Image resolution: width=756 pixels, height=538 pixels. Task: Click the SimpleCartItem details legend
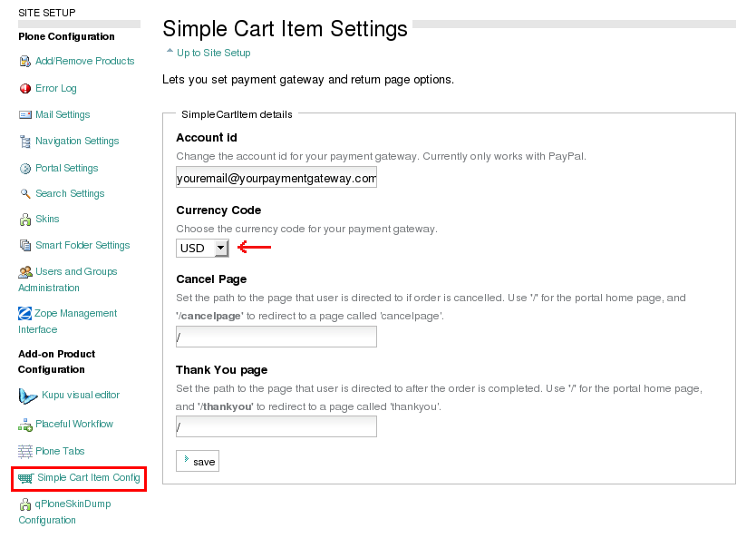coord(237,114)
